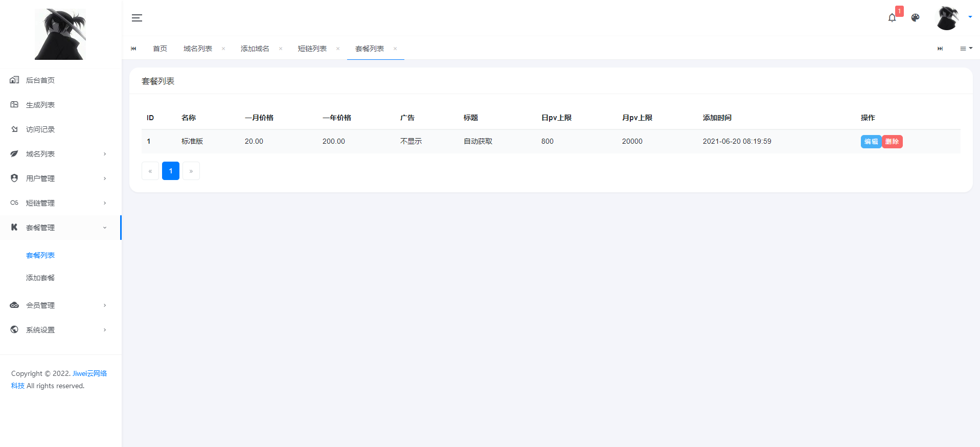Open the Jiwei云网络科技 footer link
Screen dimensions: 980x447
coord(89,374)
